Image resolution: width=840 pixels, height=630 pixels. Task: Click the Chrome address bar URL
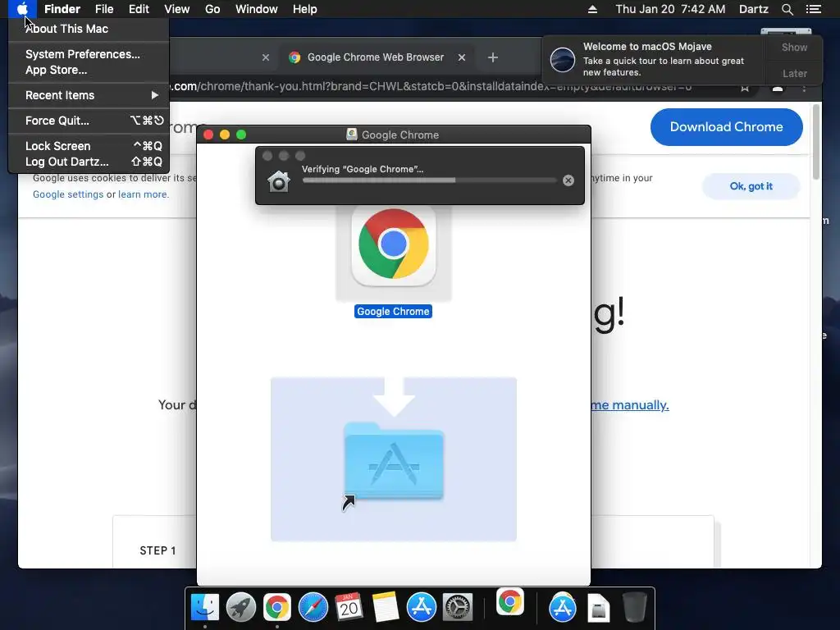430,86
